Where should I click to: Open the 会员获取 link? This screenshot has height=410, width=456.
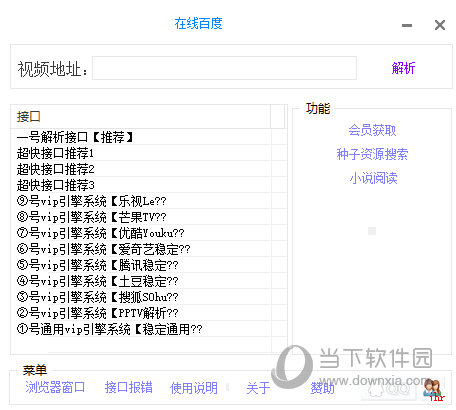tap(372, 130)
